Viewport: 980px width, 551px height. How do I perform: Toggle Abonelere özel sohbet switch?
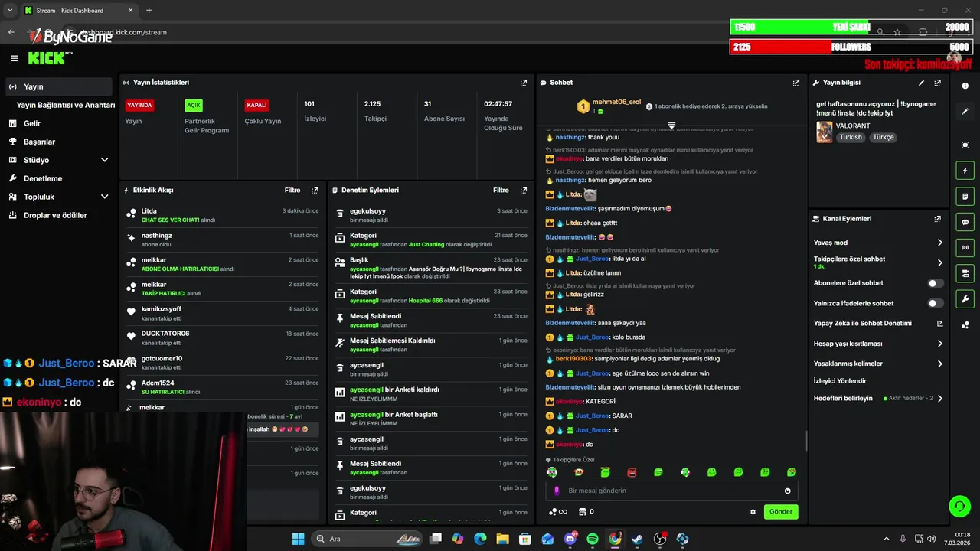(935, 283)
